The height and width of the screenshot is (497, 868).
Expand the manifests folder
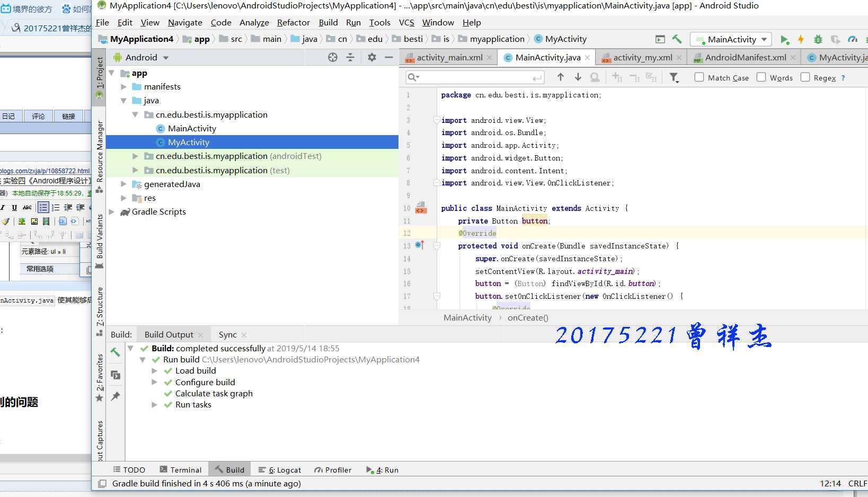click(x=123, y=86)
